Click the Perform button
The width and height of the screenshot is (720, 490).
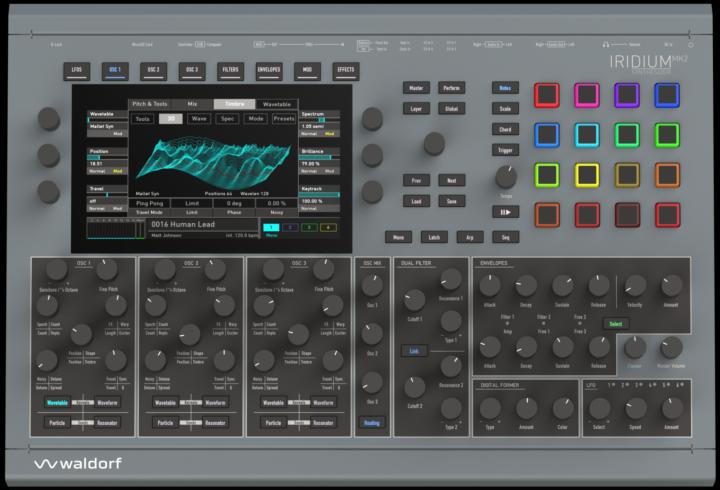pyautogui.click(x=451, y=88)
